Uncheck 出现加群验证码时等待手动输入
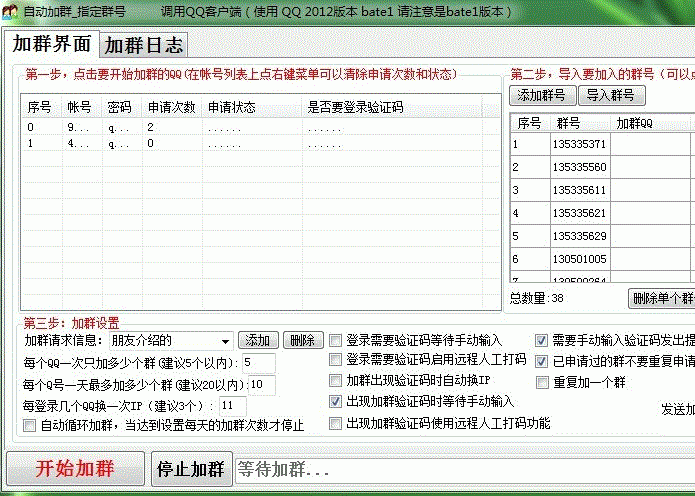Viewport: 695px width, 496px height. tap(336, 402)
